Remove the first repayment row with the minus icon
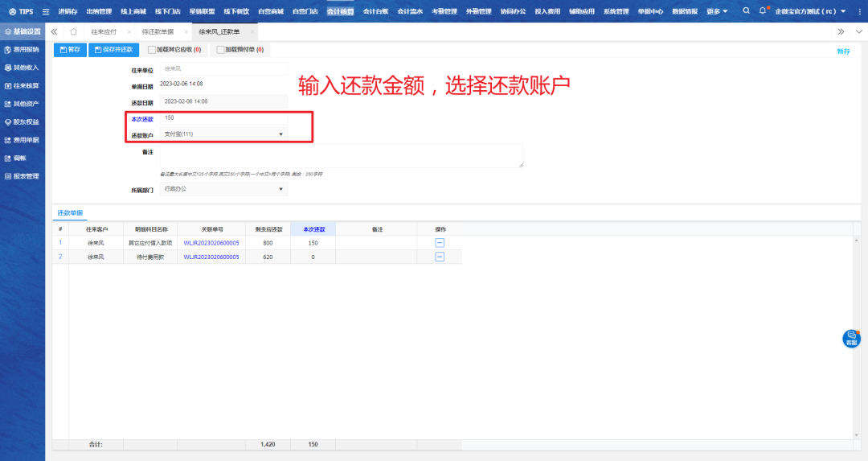This screenshot has width=868, height=461. pyautogui.click(x=440, y=242)
